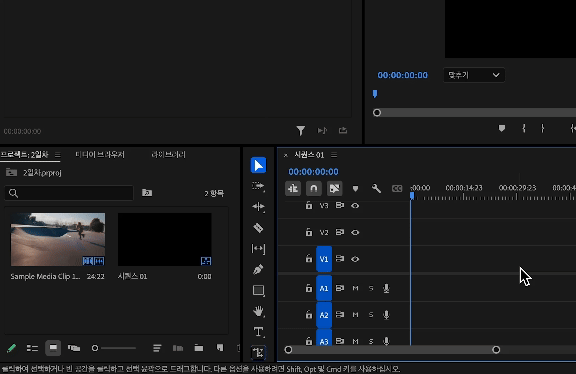Click project search field
The height and width of the screenshot is (374, 576).
[x=69, y=193]
